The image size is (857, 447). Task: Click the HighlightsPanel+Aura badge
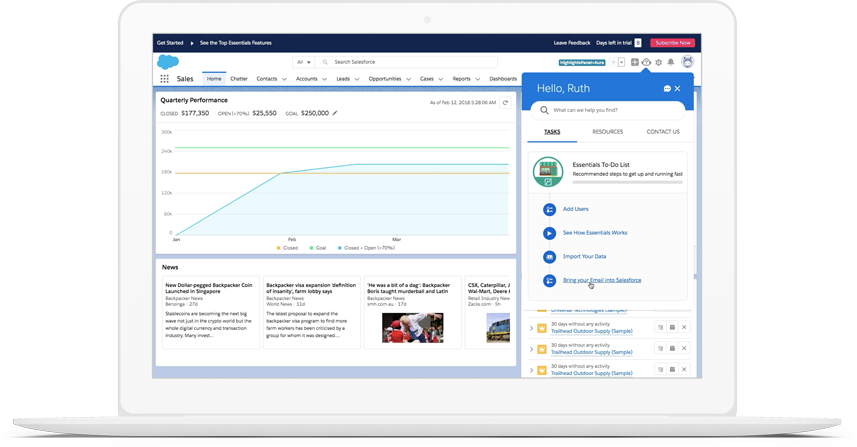click(x=582, y=62)
